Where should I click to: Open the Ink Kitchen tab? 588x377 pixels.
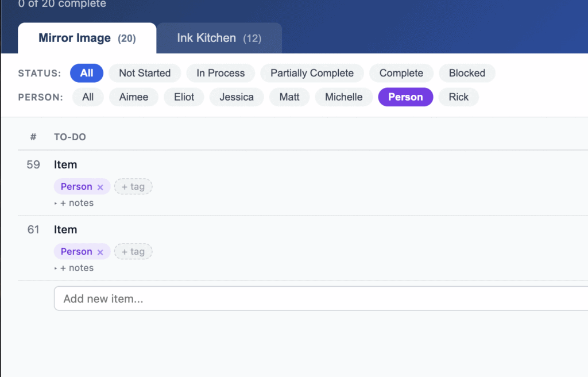[219, 39]
